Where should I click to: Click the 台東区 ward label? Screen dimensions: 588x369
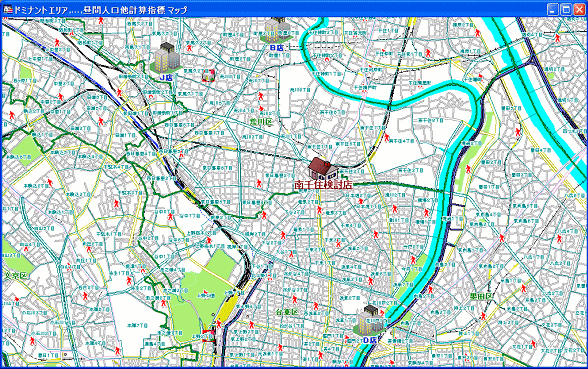pos(287,312)
